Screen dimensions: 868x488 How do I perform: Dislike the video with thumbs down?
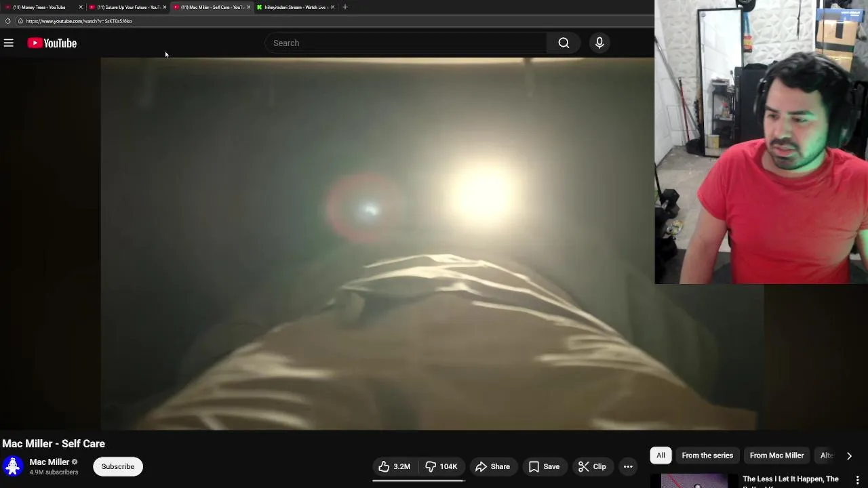pos(441,466)
